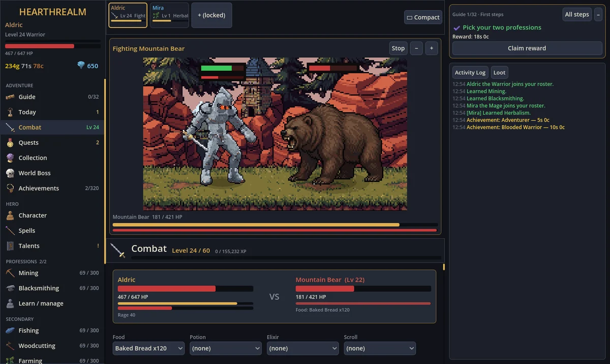610x364 pixels.
Task: Stop the Mountain Bear fight
Action: click(x=399, y=48)
